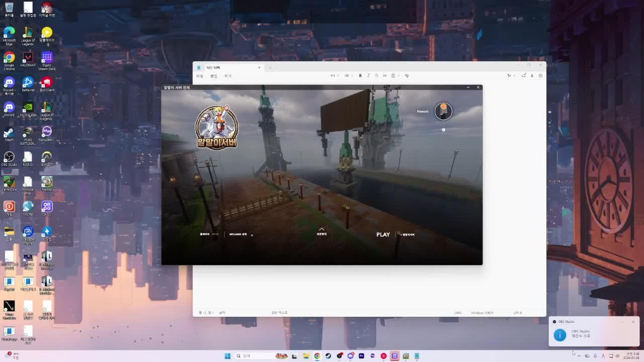Open Discord from the taskbar
Viewport: 644px width, 362px height.
point(350,356)
